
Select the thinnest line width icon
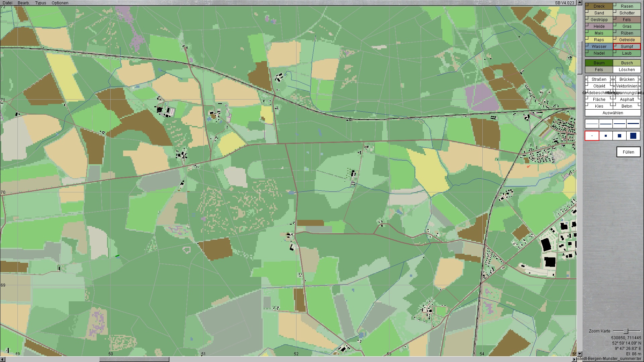tap(592, 124)
